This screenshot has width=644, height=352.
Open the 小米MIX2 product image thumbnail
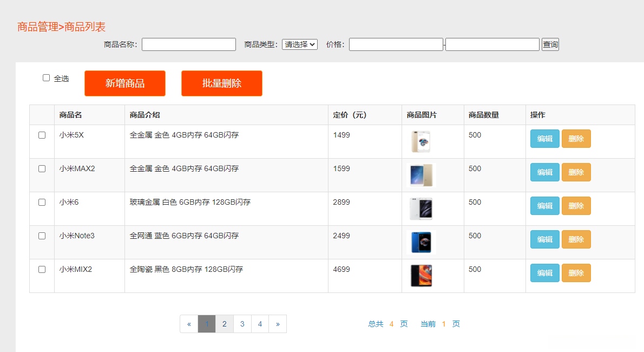tap(421, 276)
